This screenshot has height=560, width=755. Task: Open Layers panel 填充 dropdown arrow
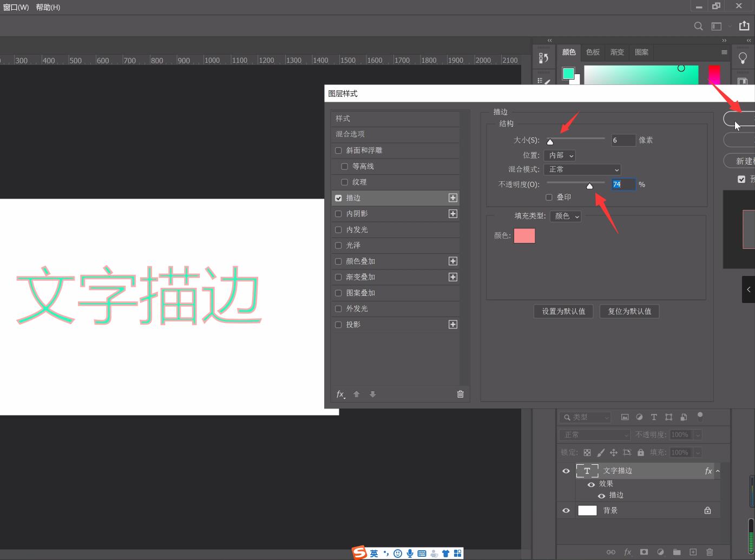click(698, 452)
